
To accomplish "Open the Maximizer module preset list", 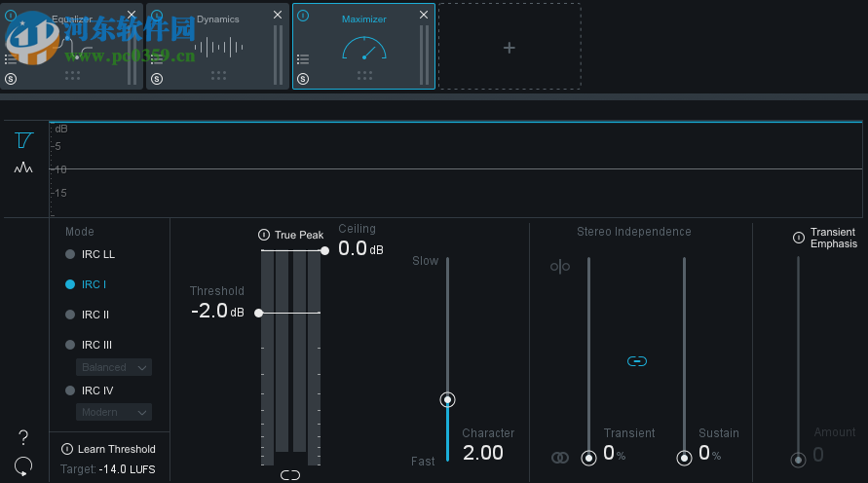I will click(303, 59).
